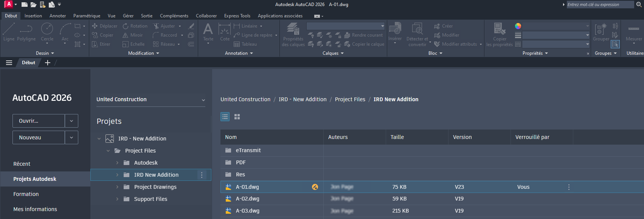Open the United Construction hub dropdown
Viewport: 644px width, 219px height.
point(151,99)
